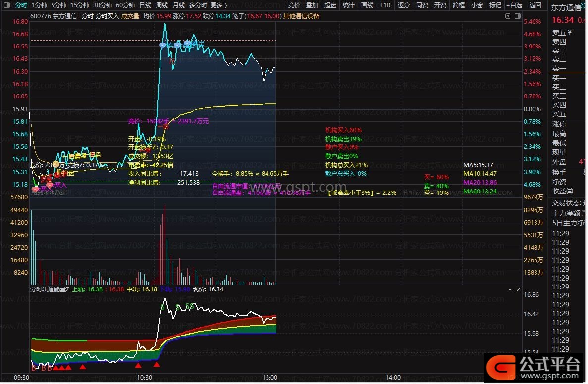This screenshot has height=384, width=588.
Task: Toggle the 小窗 mini window mode
Action: (x=477, y=5)
